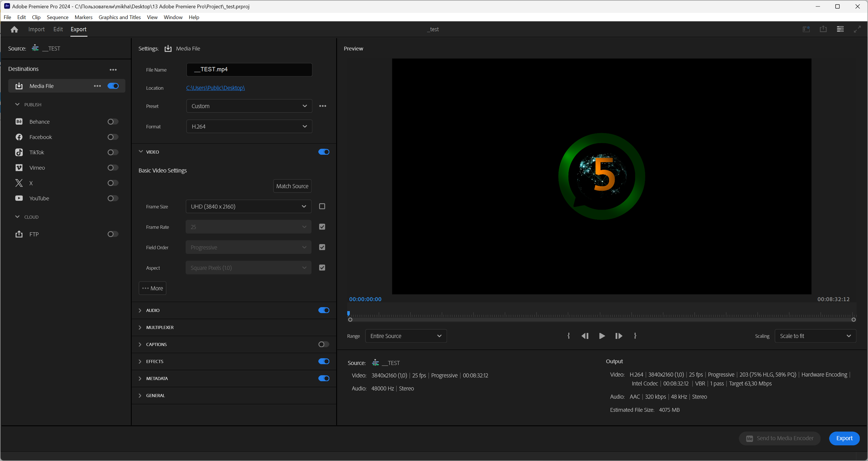Image resolution: width=868 pixels, height=461 pixels.
Task: Check the Frame Size match source checkbox
Action: [x=322, y=206]
